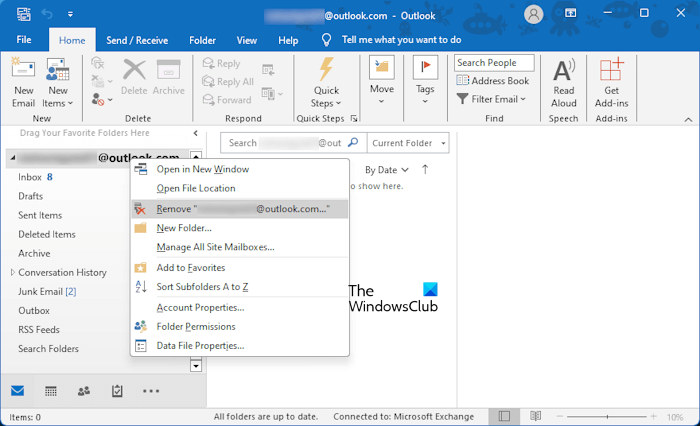
Task: Click the search magnifier icon
Action: point(353,142)
